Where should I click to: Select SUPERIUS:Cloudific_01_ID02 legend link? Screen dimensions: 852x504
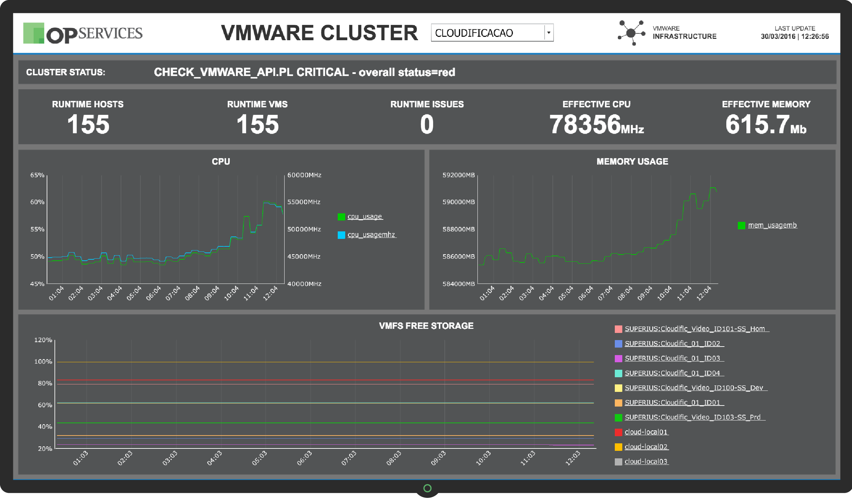[x=674, y=343]
